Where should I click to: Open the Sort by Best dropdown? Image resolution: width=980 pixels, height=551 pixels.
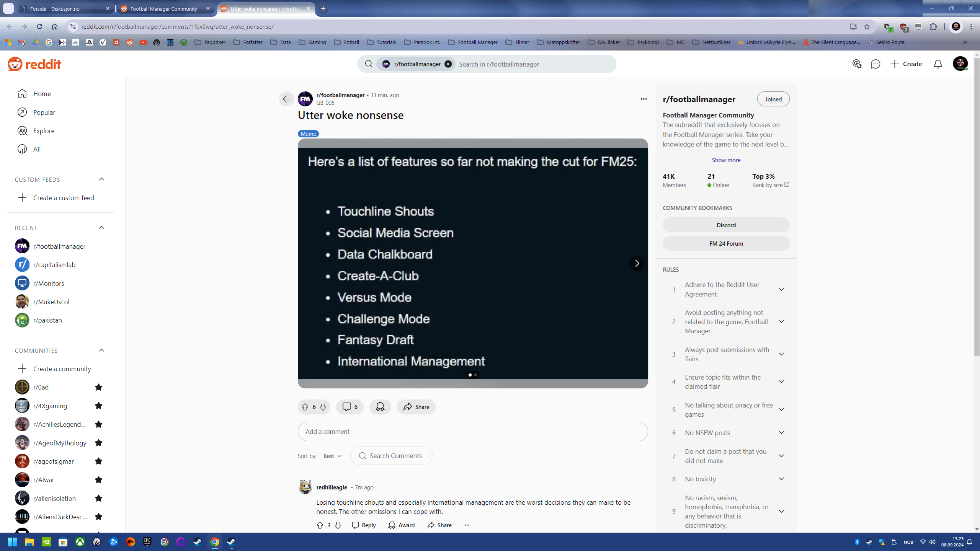pos(332,456)
